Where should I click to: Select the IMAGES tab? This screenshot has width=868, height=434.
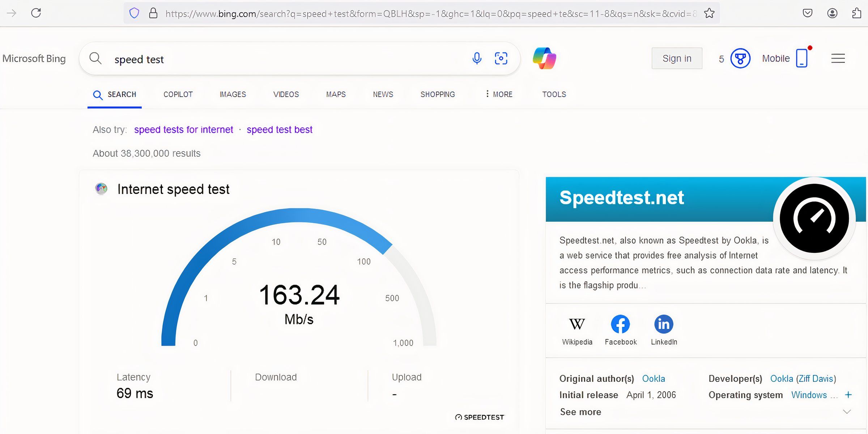coord(232,94)
